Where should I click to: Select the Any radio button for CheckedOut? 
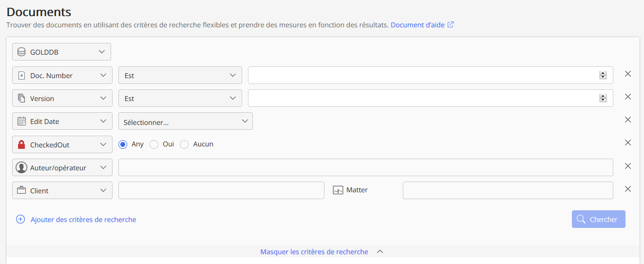pos(123,144)
